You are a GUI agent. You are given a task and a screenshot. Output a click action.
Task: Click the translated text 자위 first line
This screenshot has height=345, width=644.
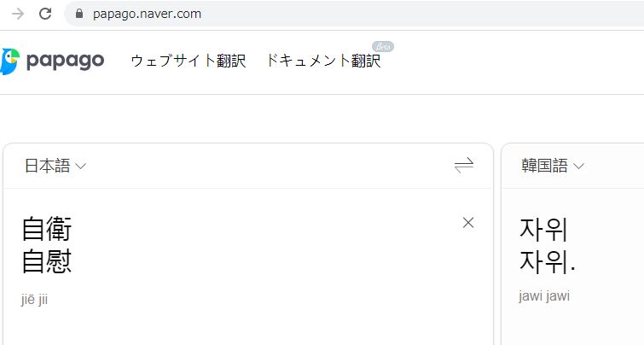click(x=543, y=230)
